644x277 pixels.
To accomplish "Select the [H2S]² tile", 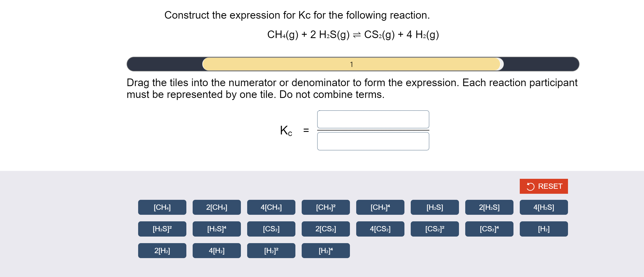I will point(162,229).
